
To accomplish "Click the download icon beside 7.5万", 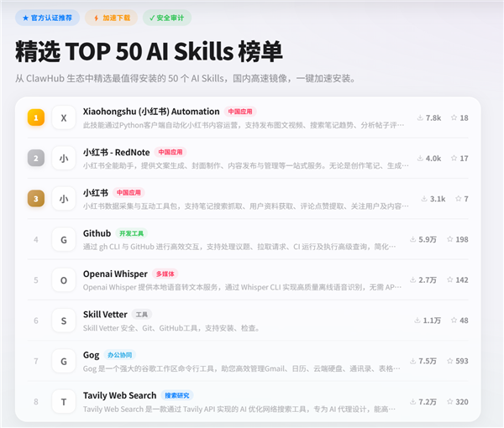I will pos(412,361).
